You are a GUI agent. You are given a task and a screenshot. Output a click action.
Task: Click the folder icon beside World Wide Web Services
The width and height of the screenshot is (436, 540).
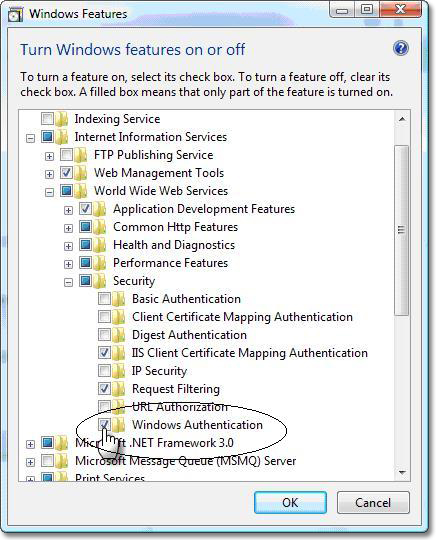point(82,191)
